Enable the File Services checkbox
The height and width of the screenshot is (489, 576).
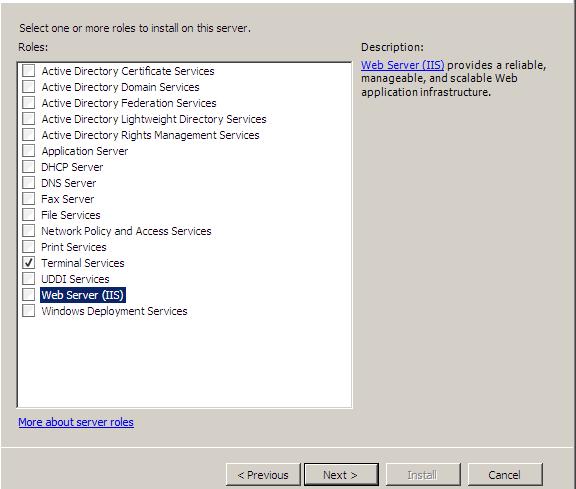(x=28, y=215)
